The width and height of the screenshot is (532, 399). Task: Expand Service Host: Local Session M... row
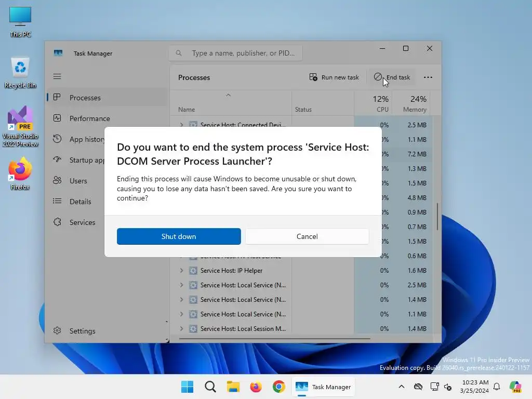[x=181, y=329]
